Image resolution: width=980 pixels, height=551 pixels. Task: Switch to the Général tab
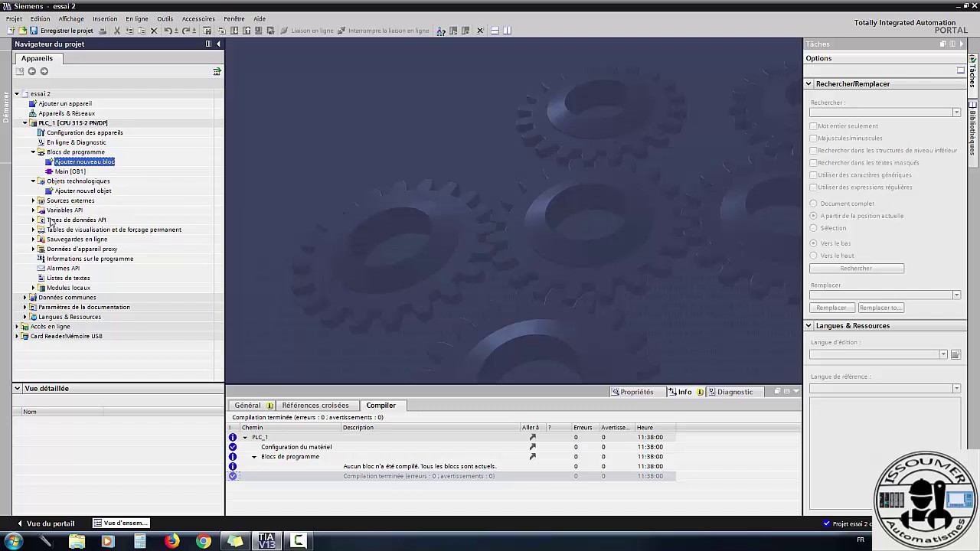click(x=247, y=406)
